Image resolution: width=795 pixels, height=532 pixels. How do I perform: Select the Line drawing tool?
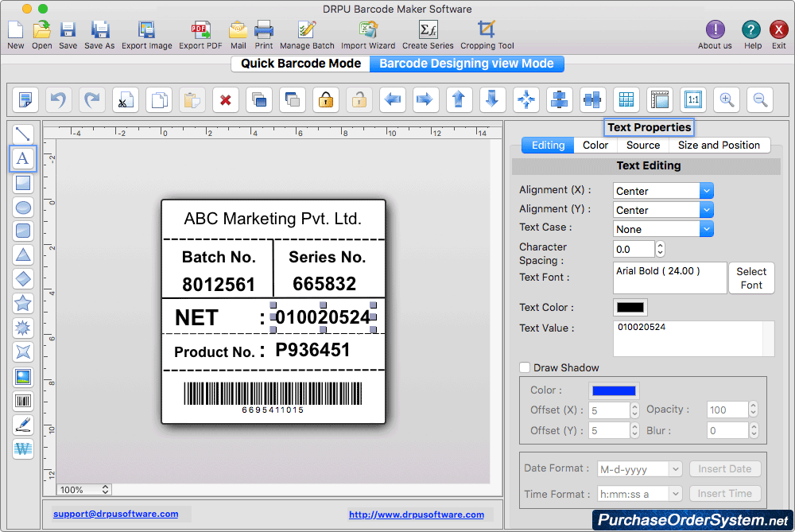(23, 134)
